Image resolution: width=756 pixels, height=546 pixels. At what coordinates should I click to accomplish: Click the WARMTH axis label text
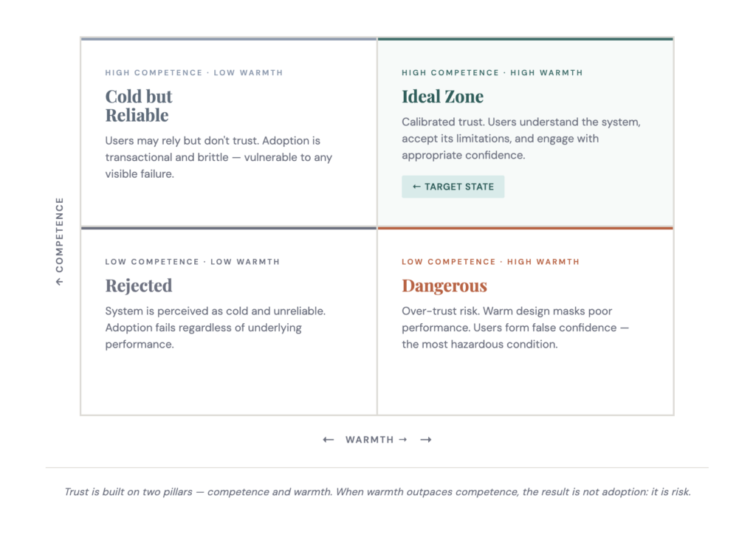pyautogui.click(x=370, y=440)
